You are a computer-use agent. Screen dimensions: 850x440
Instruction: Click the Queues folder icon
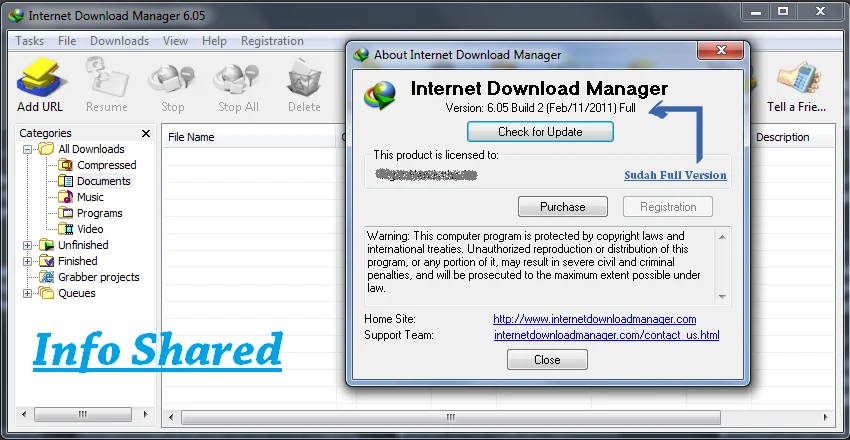point(47,293)
